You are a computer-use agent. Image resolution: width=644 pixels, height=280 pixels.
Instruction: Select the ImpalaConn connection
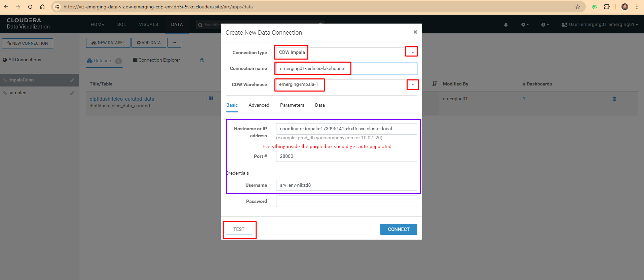click(x=21, y=80)
